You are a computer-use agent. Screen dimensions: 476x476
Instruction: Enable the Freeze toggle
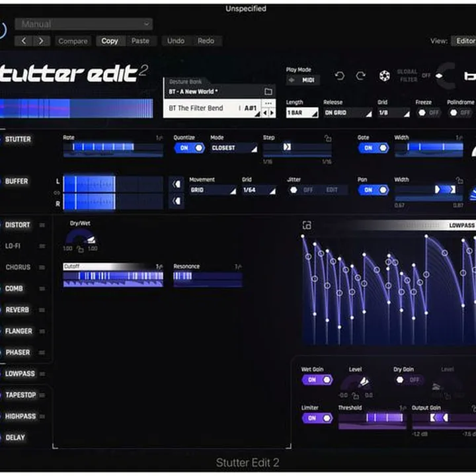428,112
